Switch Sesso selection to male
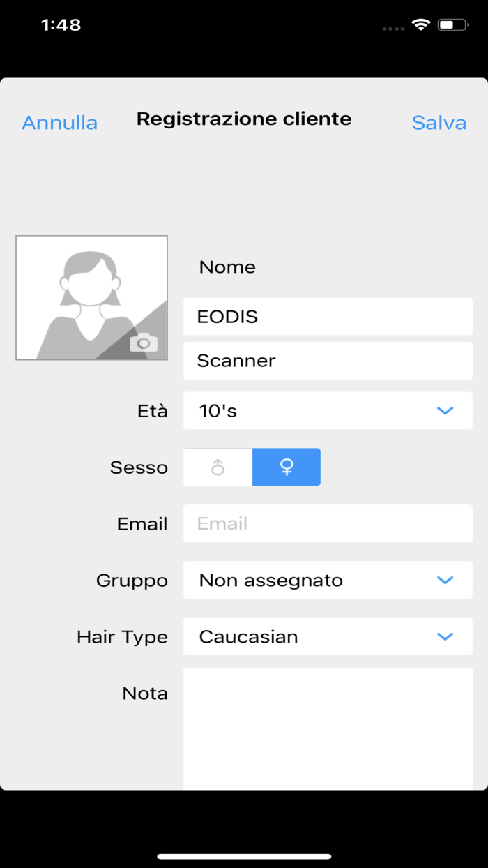 pyautogui.click(x=217, y=467)
